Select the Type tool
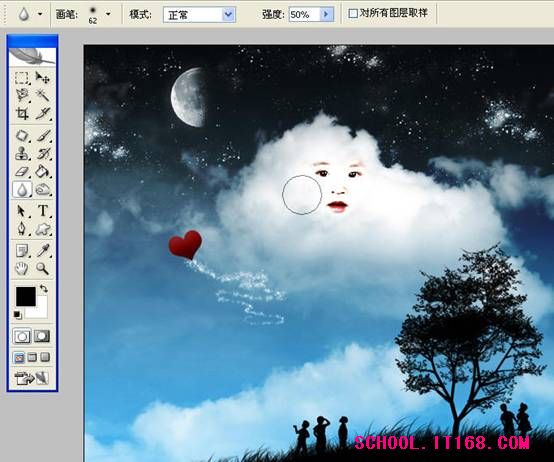 (43, 211)
